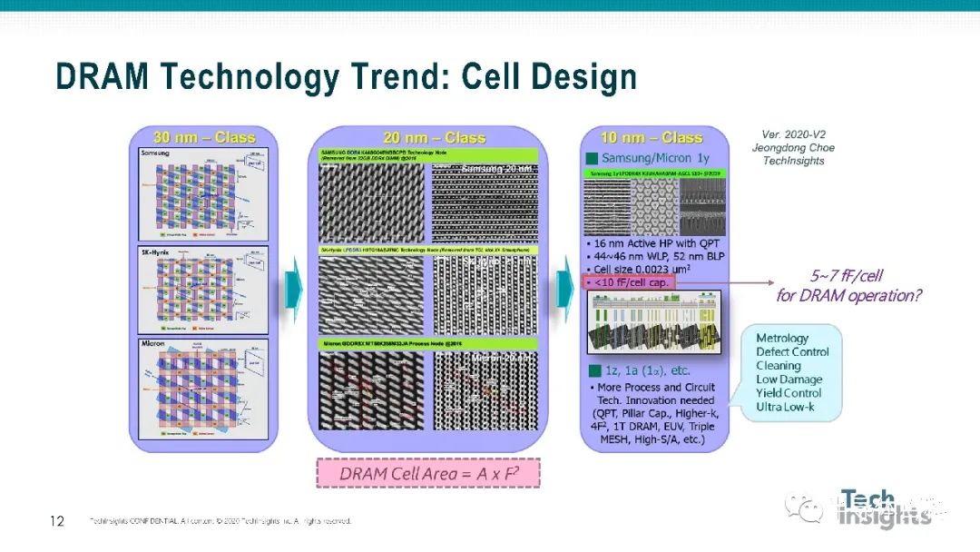Click 'Ultra Low-k' in the callout bubble
Image resolution: width=980 pixels, height=552 pixels.
pos(785,407)
